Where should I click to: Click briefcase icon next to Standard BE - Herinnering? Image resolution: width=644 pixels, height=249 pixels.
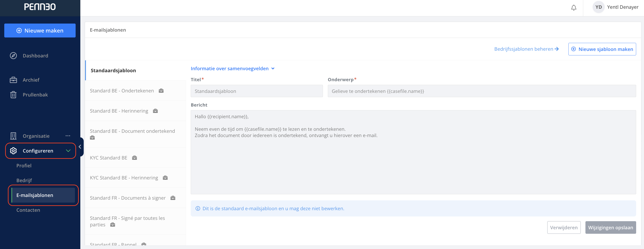click(x=156, y=111)
